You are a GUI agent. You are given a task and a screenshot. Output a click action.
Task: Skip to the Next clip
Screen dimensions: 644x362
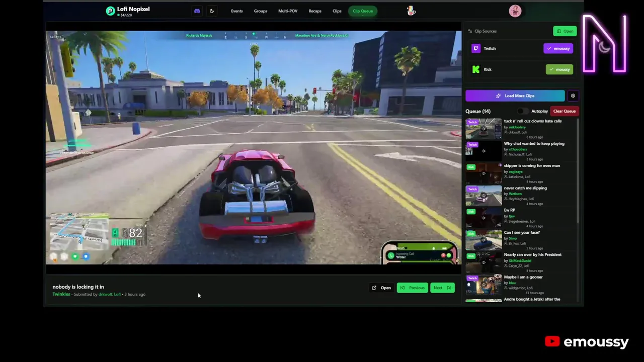[442, 288]
